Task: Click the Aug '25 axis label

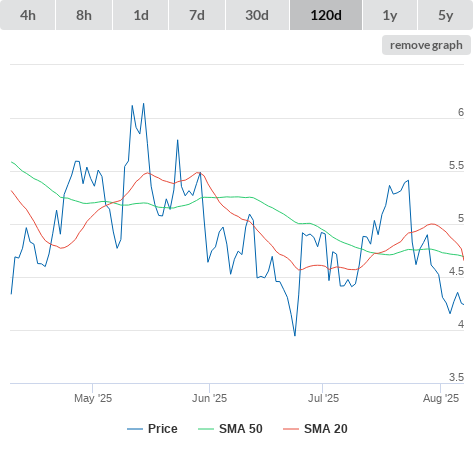Action: coord(441,398)
